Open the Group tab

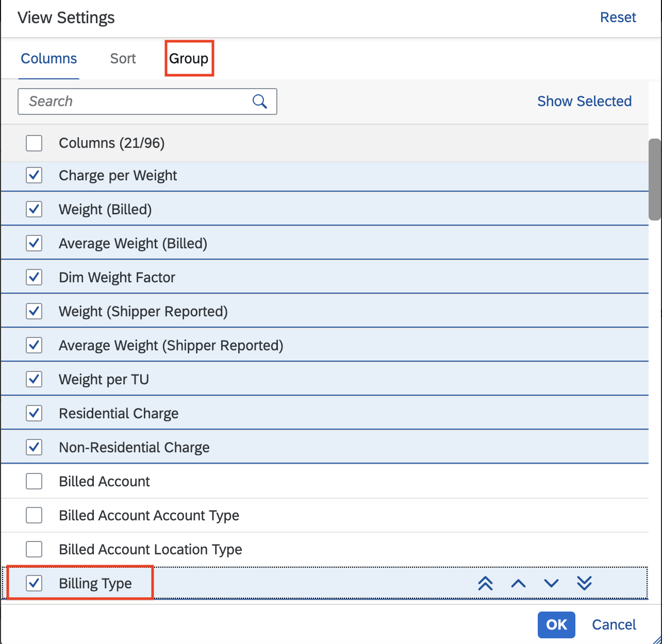[189, 58]
